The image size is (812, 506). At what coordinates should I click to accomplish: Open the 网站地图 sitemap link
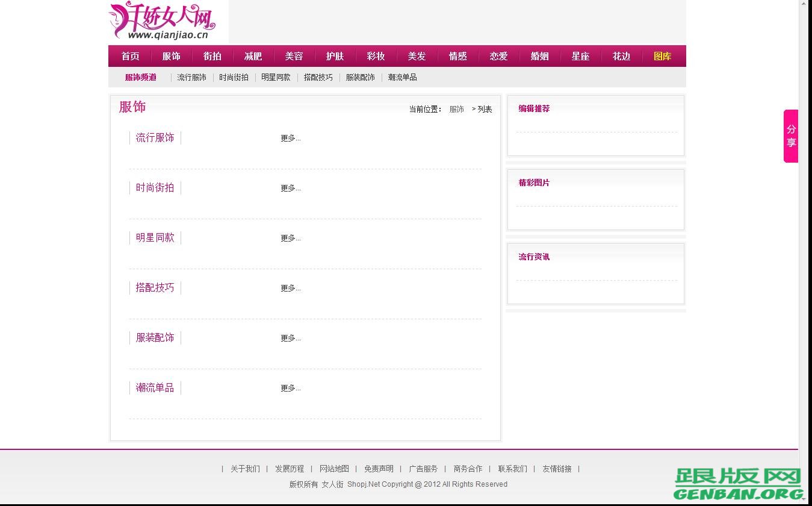pyautogui.click(x=335, y=469)
